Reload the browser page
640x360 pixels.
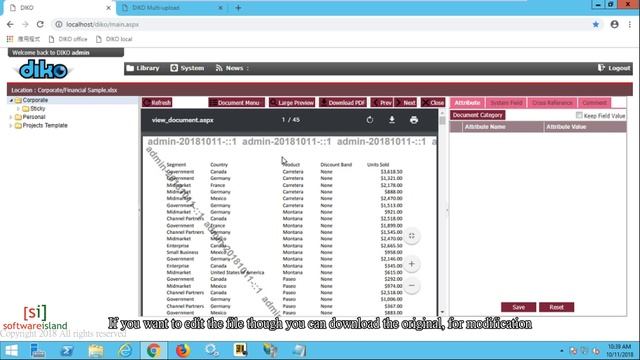(x=40, y=24)
